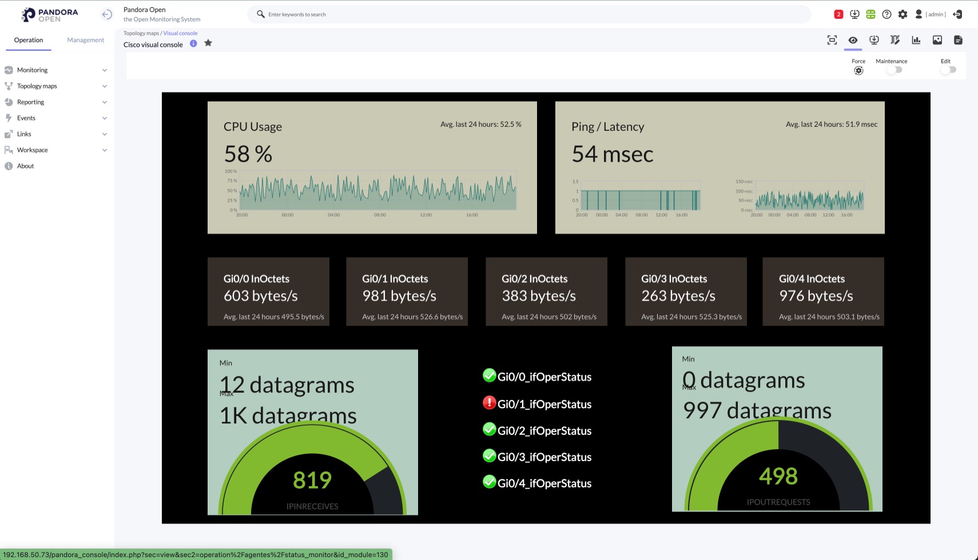978x560 pixels.
Task: Switch to the Management tab
Action: click(x=85, y=40)
